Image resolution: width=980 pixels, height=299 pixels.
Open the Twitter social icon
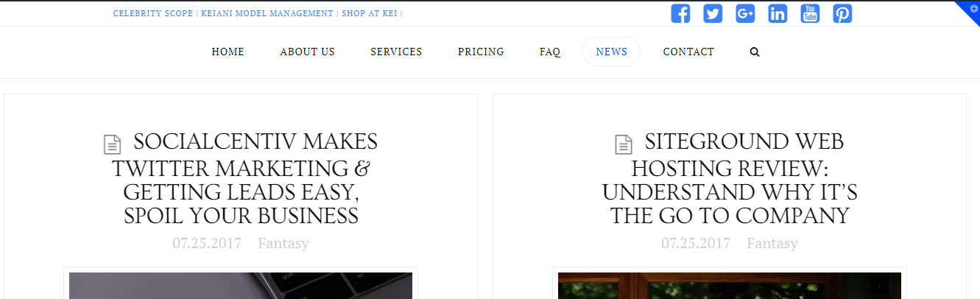tap(713, 13)
